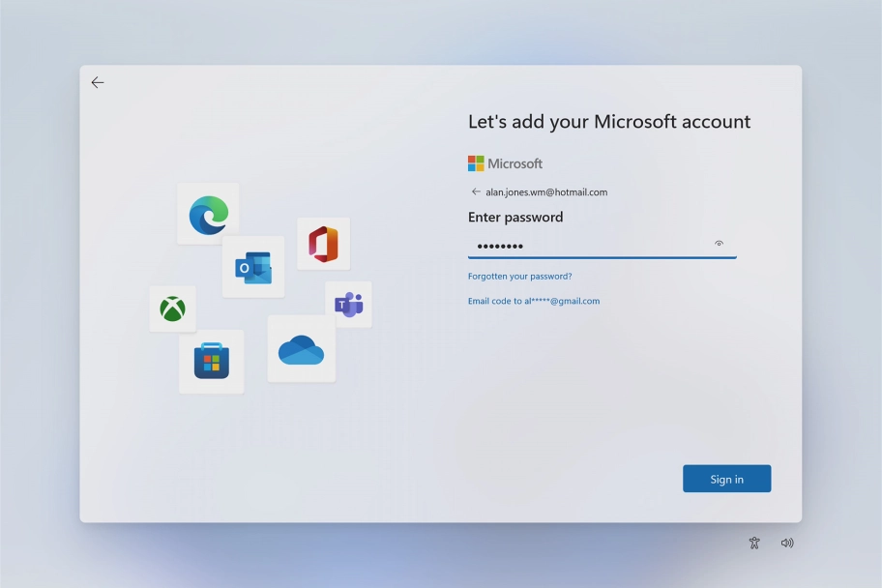The image size is (882, 588).
Task: Select Email code to al*****@gmail.com
Action: (534, 301)
